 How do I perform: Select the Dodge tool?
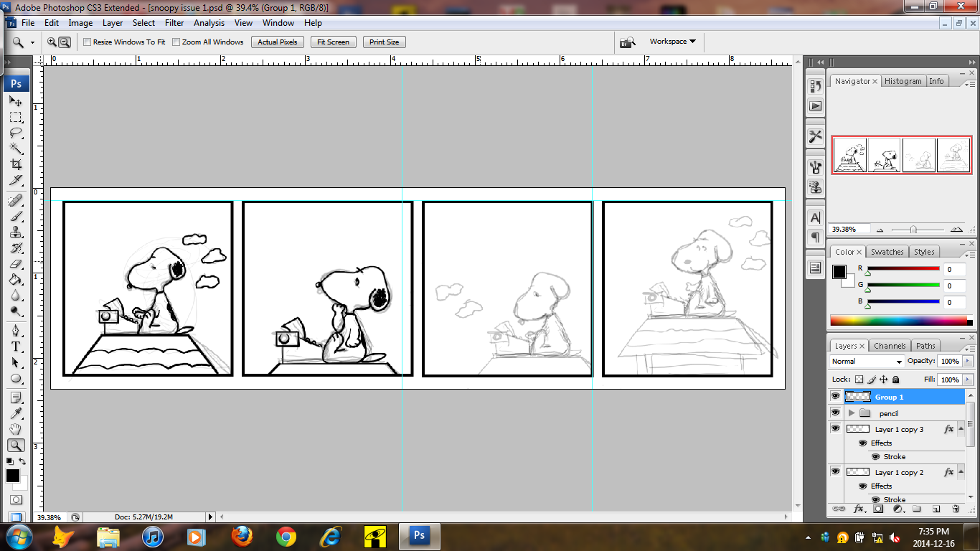tap(16, 311)
